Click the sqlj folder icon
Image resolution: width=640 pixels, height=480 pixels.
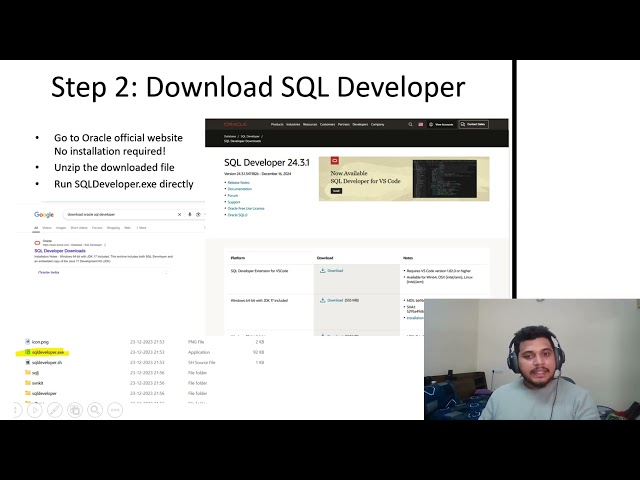(27, 373)
